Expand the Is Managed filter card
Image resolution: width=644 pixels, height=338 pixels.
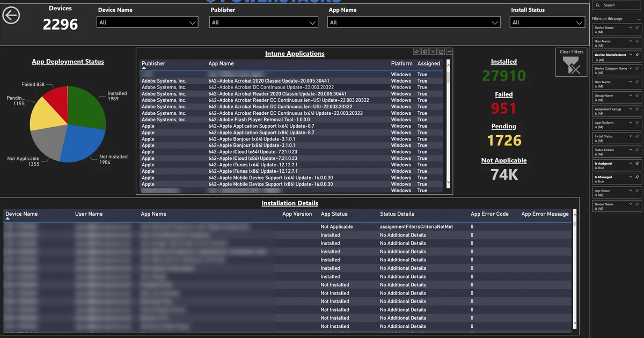click(x=631, y=177)
